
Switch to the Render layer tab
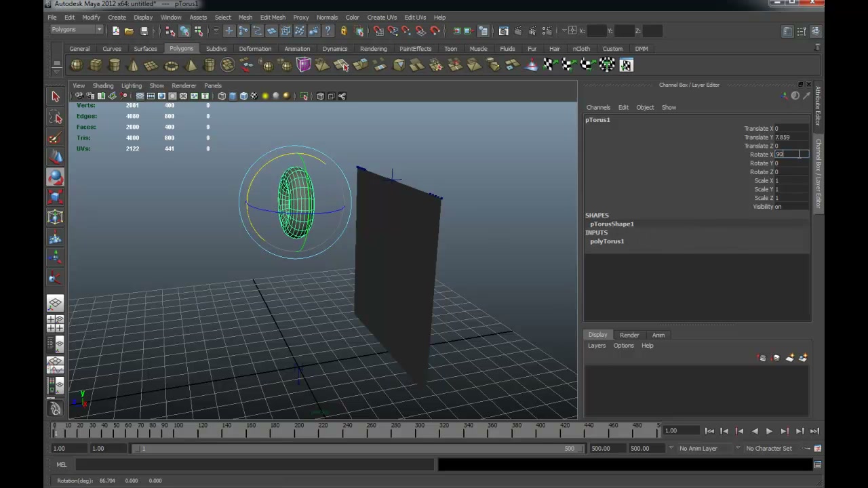point(629,335)
